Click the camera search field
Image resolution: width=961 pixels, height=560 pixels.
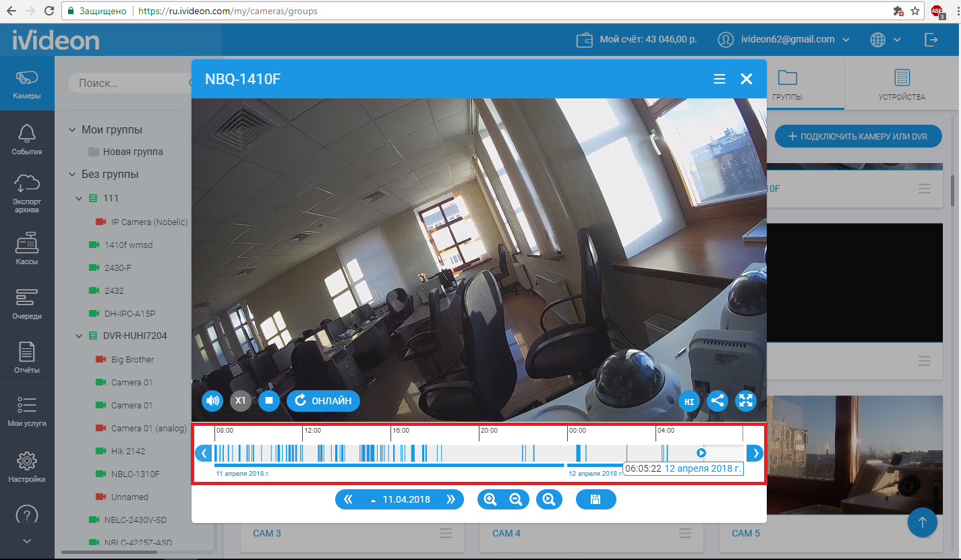[129, 84]
